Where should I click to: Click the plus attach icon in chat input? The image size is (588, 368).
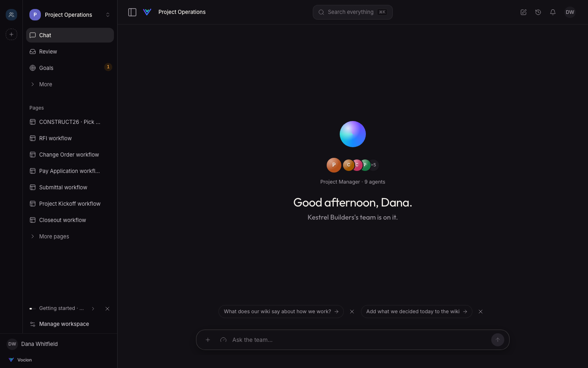coord(208,340)
